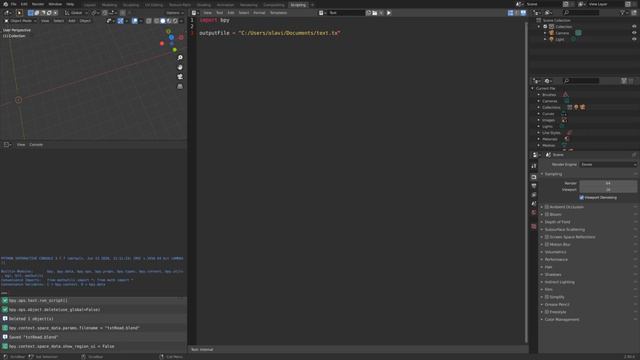Viewport: 640px width, 360px height.
Task: Open the Texture properties tab icon
Action: pyautogui.click(x=534, y=226)
